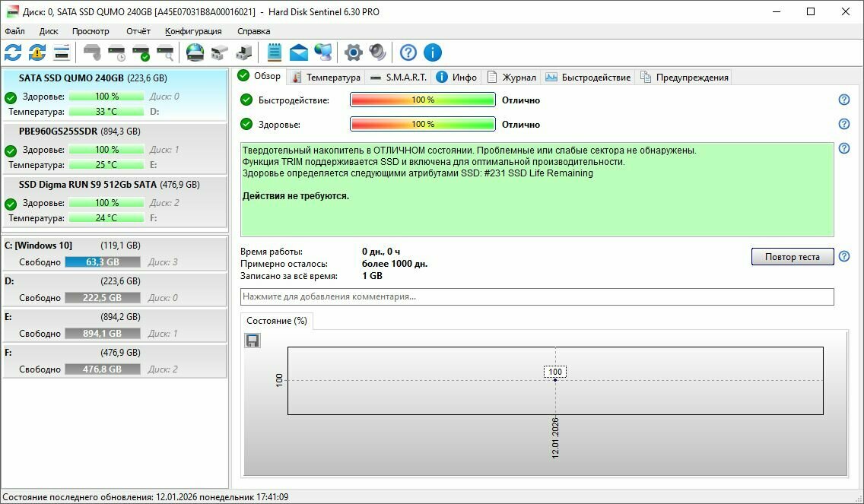Image resolution: width=864 pixels, height=504 pixels.
Task: Click the speaker sound icon
Action: click(377, 53)
